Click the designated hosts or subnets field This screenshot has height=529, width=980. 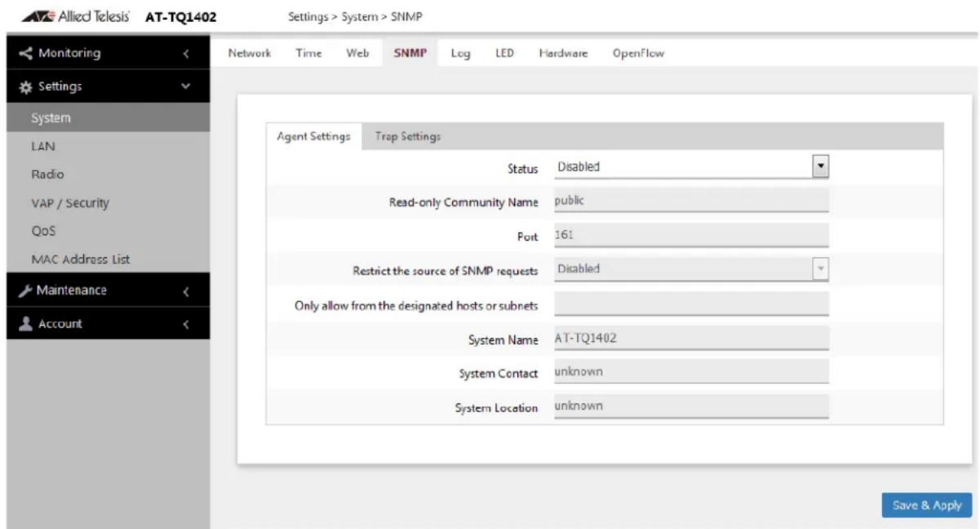[x=692, y=305]
